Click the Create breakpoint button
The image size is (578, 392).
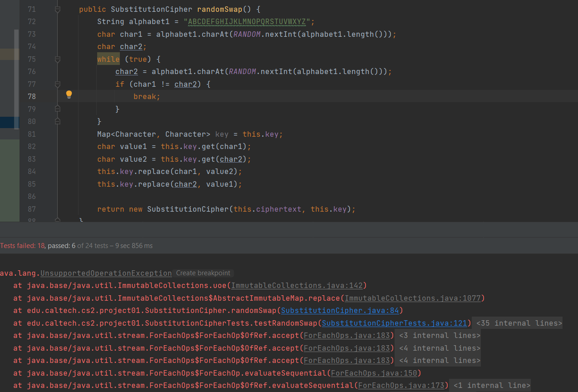pos(203,273)
